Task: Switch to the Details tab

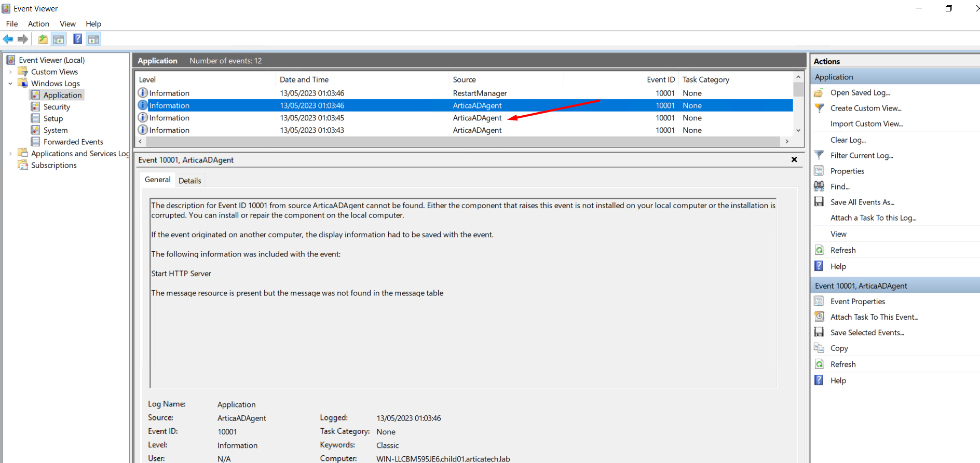Action: (x=190, y=181)
